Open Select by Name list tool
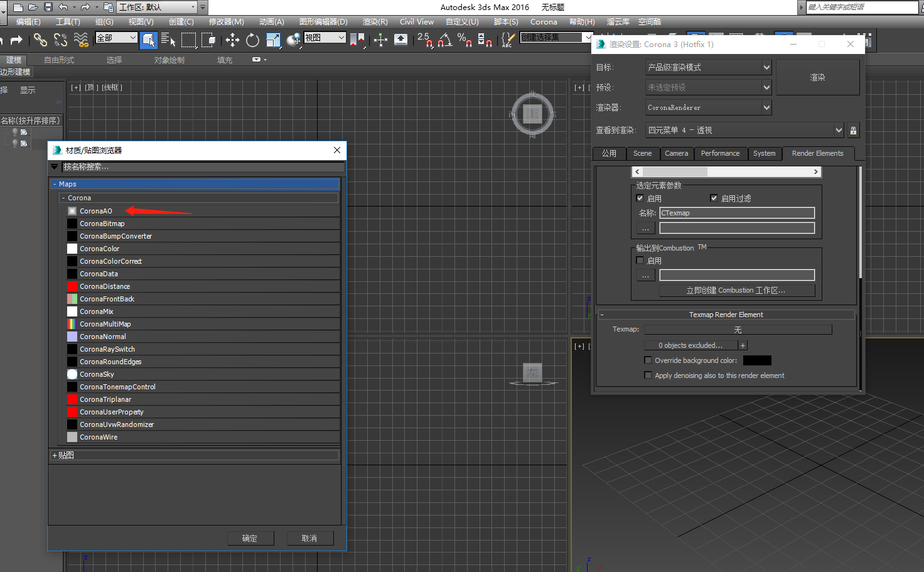Image resolution: width=924 pixels, height=572 pixels. coord(168,40)
